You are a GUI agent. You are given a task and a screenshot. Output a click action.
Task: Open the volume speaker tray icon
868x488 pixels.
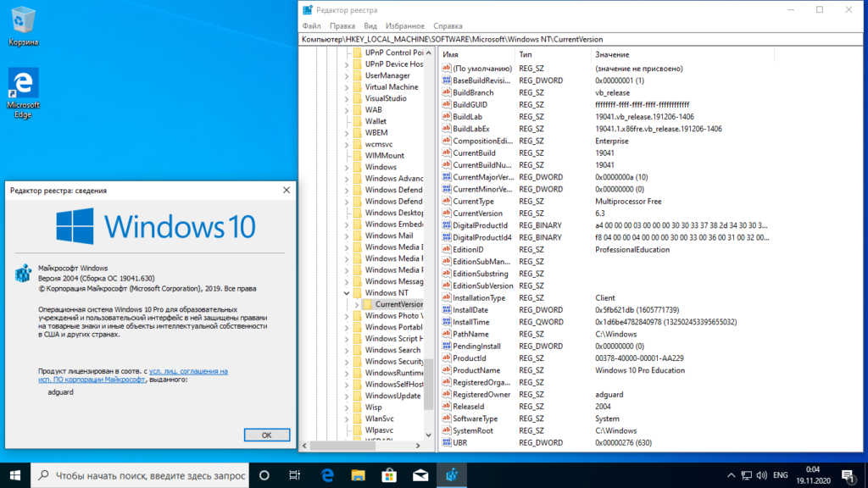(x=762, y=475)
